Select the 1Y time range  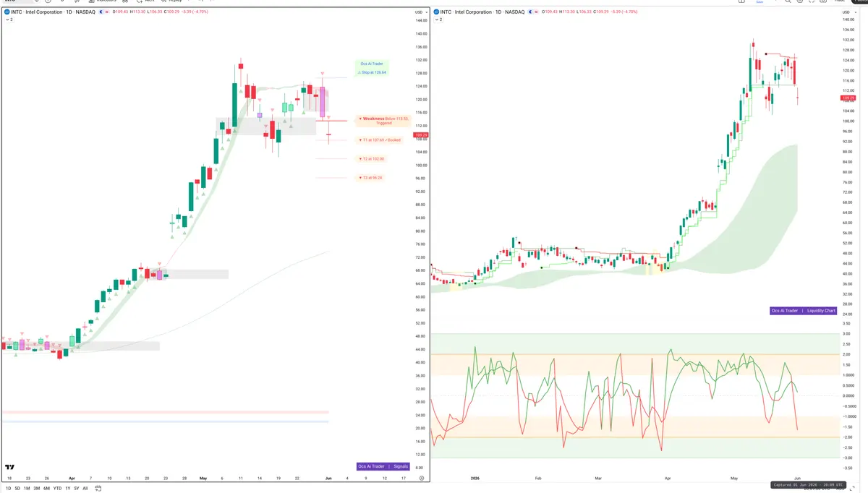[x=68, y=488]
